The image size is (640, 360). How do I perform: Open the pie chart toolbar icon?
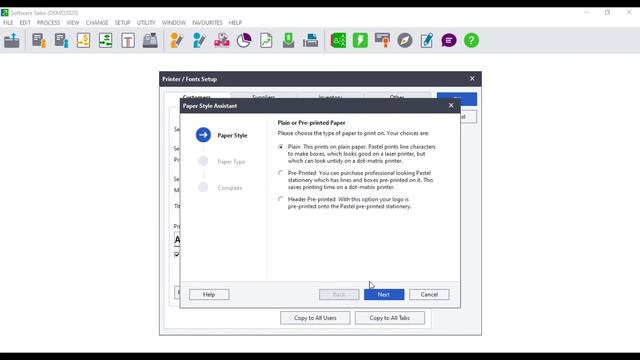[x=244, y=40]
